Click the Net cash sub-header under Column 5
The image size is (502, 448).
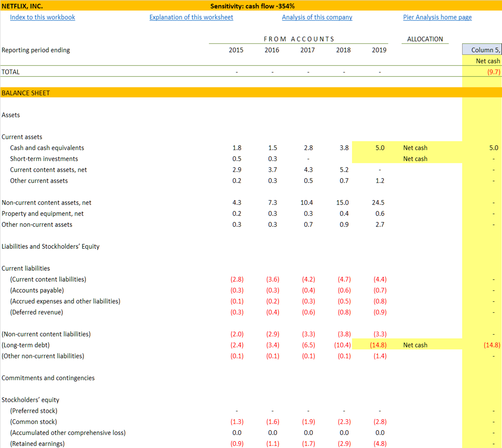[x=488, y=61]
